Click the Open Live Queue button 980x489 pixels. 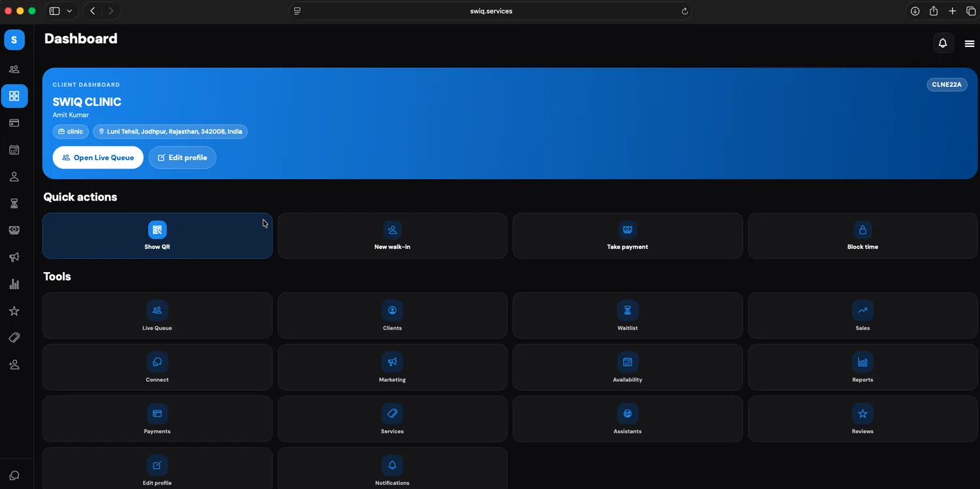click(x=98, y=158)
